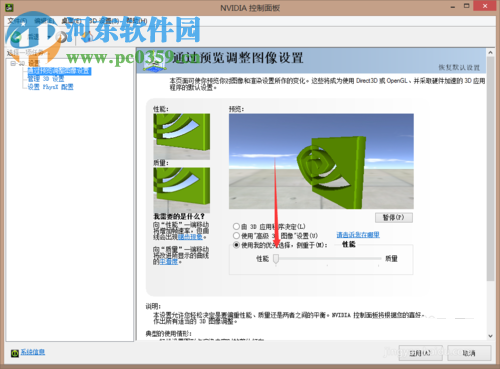Click 恢复默认设置 to restore defaults

tap(459, 68)
